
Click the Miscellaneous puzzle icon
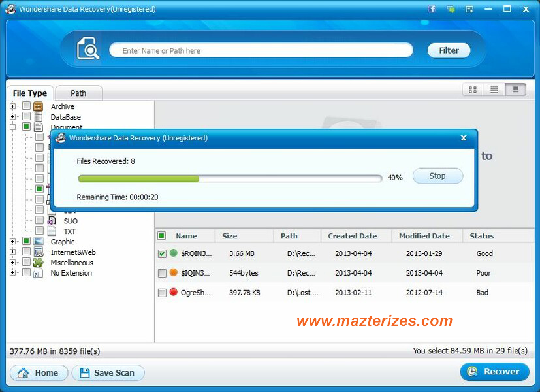(39, 263)
